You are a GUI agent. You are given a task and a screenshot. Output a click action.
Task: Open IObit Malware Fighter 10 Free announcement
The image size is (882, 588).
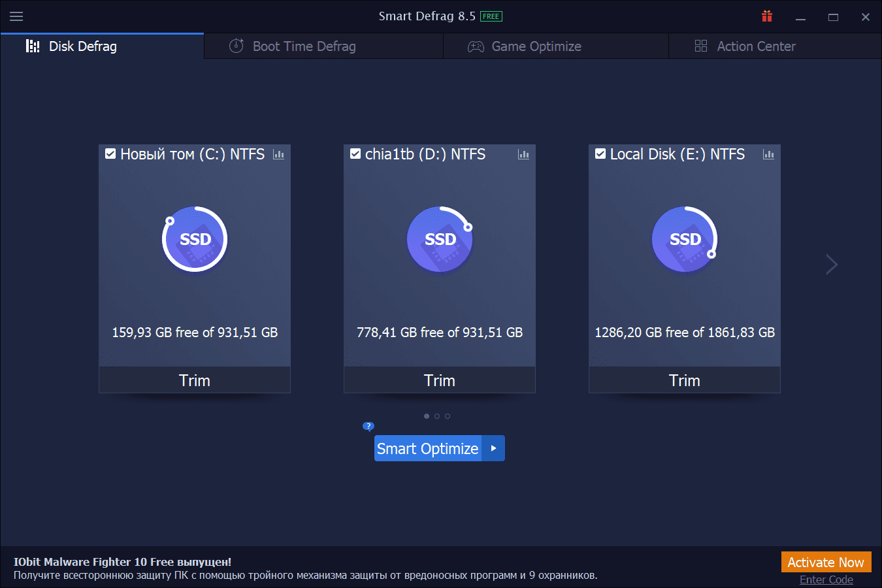pyautogui.click(x=123, y=562)
